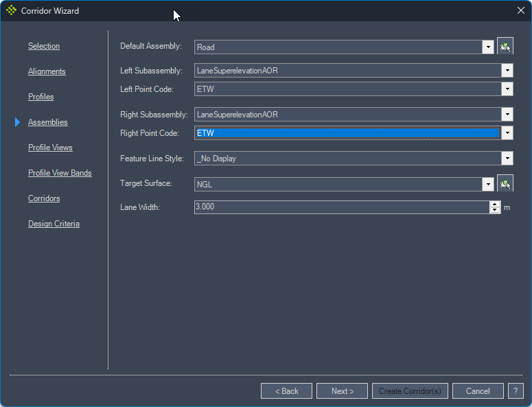Expand the Left Point Code dropdown

507,89
